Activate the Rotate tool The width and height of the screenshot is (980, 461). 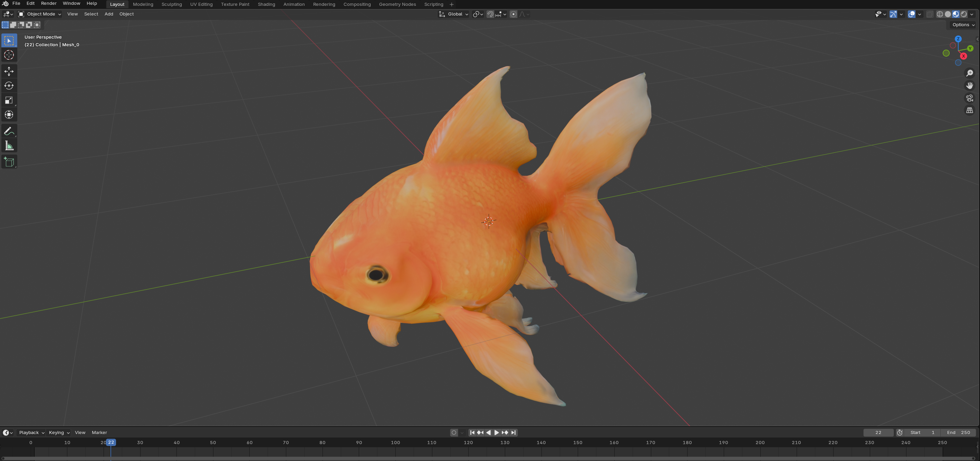click(9, 86)
